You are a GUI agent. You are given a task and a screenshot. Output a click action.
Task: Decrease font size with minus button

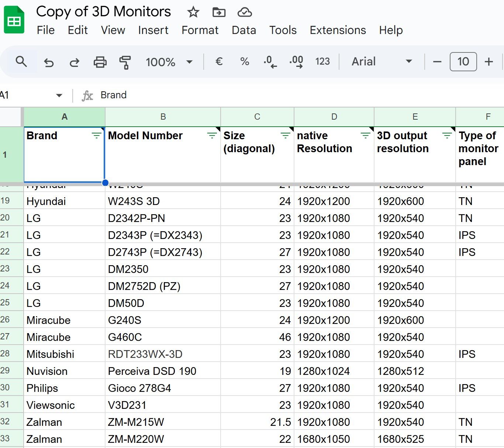coord(437,62)
